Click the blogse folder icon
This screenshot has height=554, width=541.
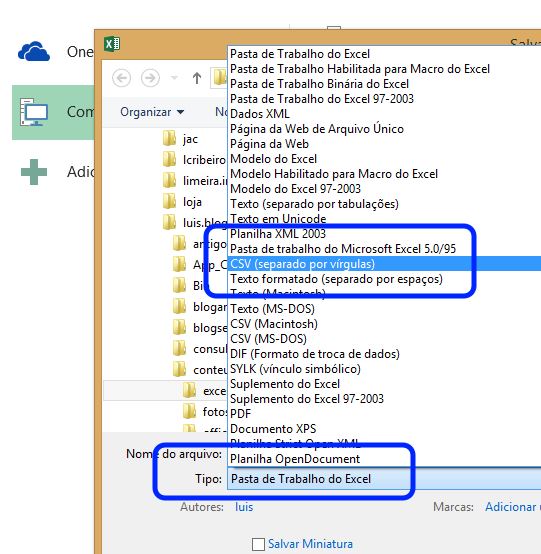180,328
